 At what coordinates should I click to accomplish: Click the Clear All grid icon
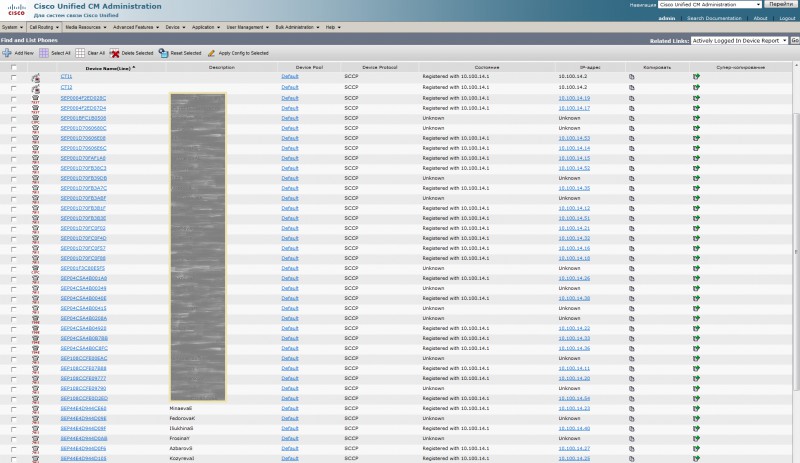coord(80,53)
